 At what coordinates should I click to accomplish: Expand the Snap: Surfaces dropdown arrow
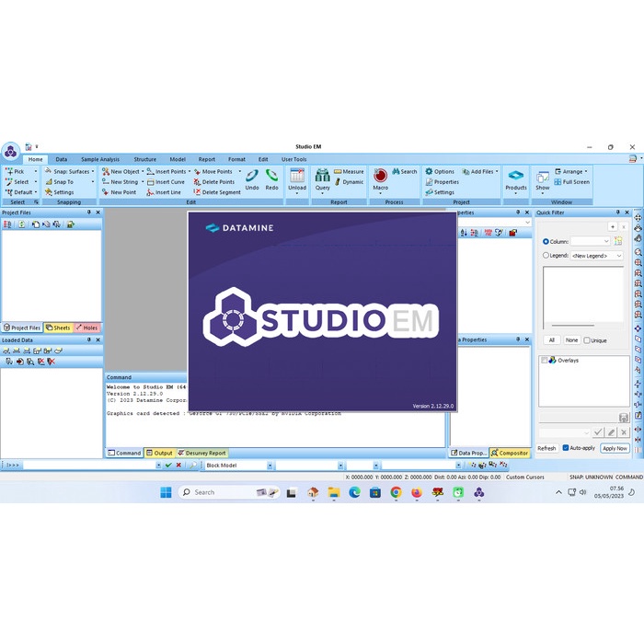coord(93,171)
